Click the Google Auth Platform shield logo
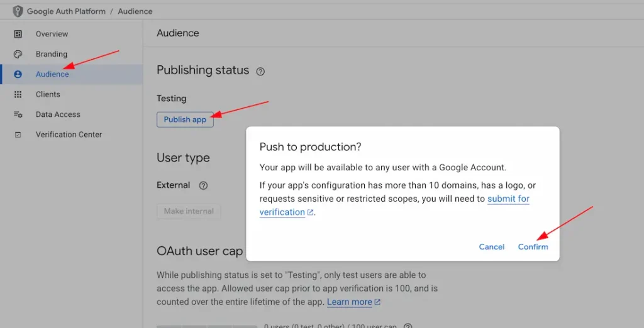Viewport: 644px width, 328px height. click(x=18, y=11)
